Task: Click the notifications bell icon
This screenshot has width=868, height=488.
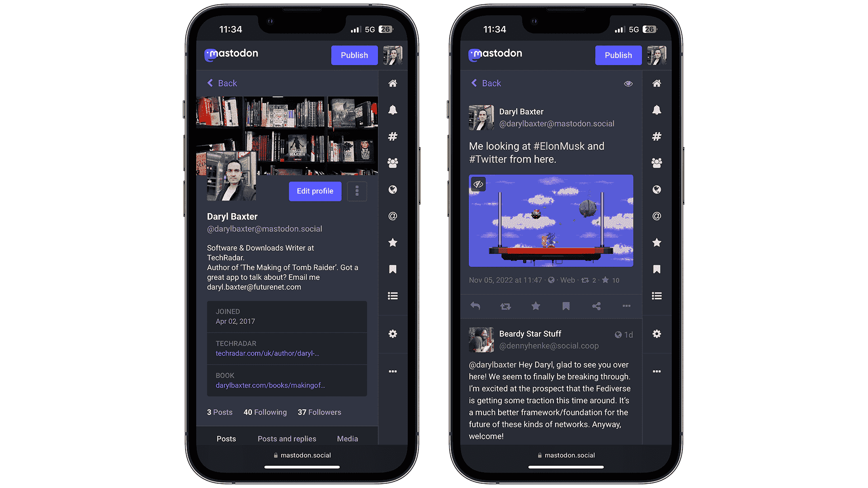Action: pos(393,110)
